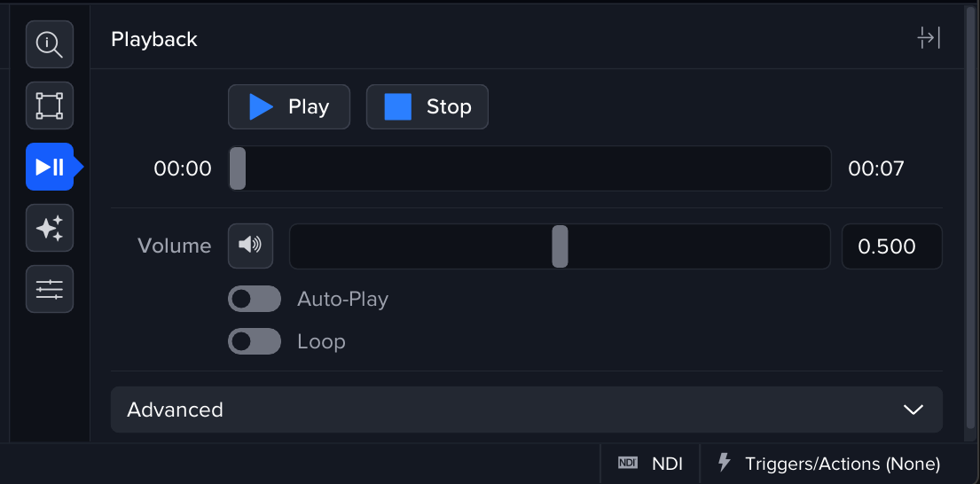This screenshot has width=980, height=484.
Task: Expand the Advanced section
Action: point(526,410)
